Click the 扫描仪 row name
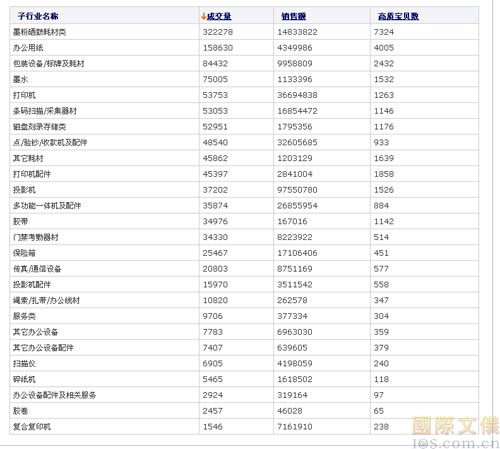This screenshot has height=449, width=500. click(24, 363)
